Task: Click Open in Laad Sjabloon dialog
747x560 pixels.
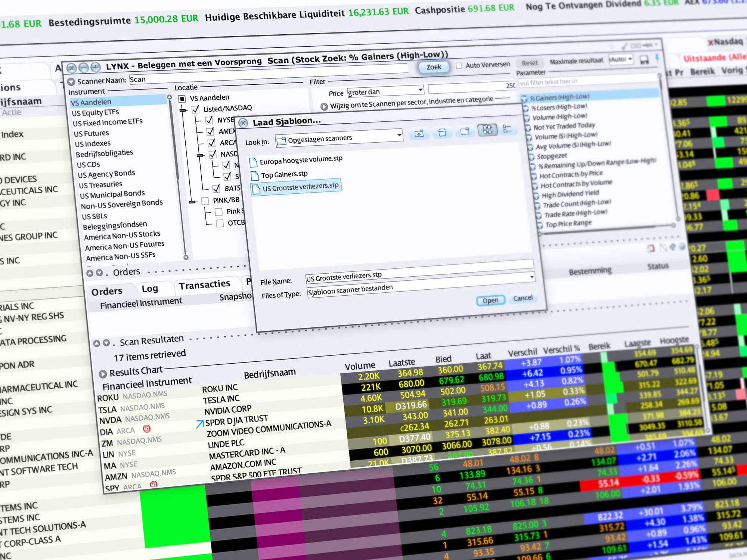Action: click(490, 301)
